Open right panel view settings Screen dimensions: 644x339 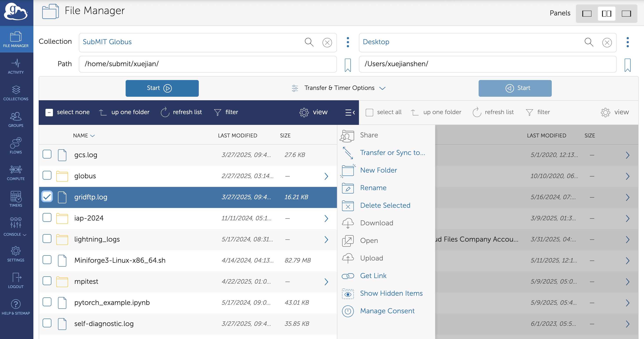coord(615,112)
